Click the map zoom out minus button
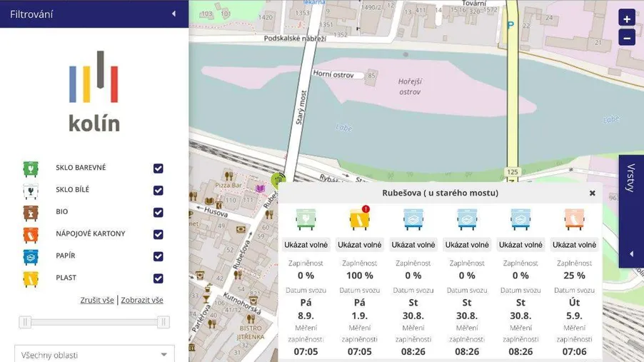The height and width of the screenshot is (362, 644). tap(626, 38)
